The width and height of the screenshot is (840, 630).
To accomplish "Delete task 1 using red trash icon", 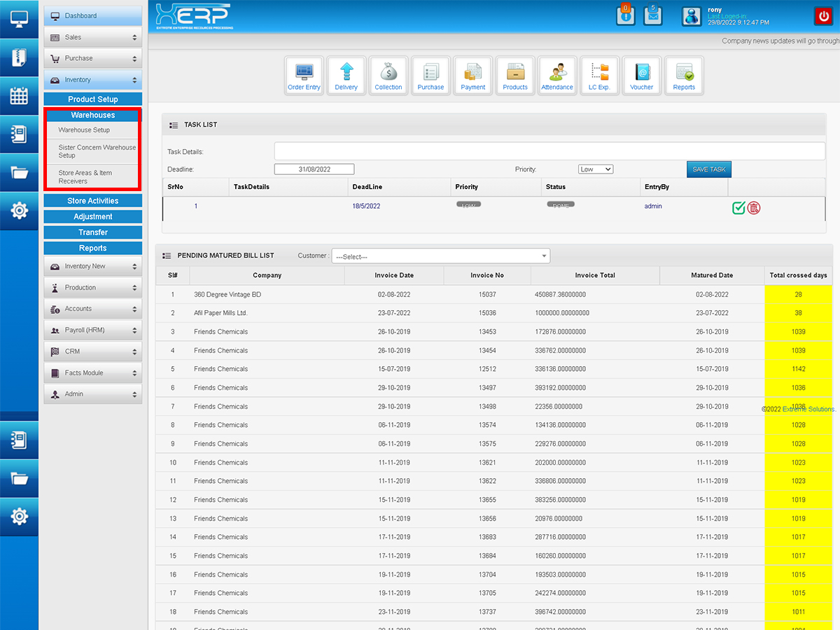I will click(754, 207).
